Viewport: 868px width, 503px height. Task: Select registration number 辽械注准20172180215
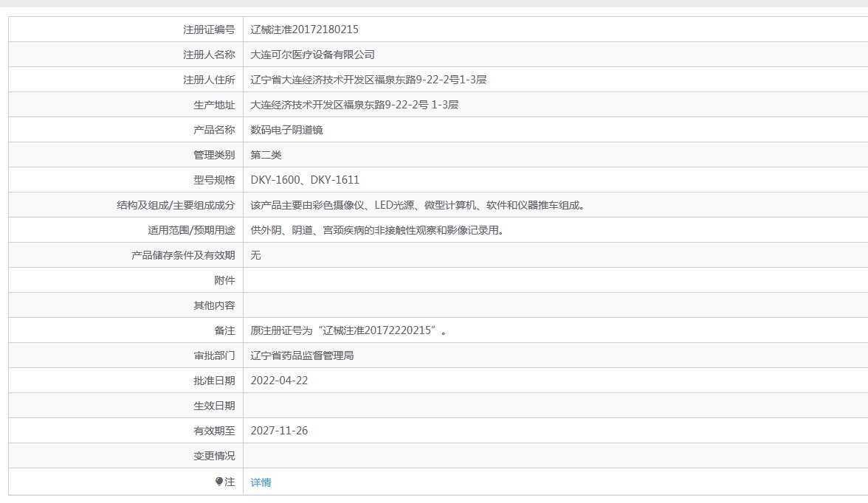304,30
